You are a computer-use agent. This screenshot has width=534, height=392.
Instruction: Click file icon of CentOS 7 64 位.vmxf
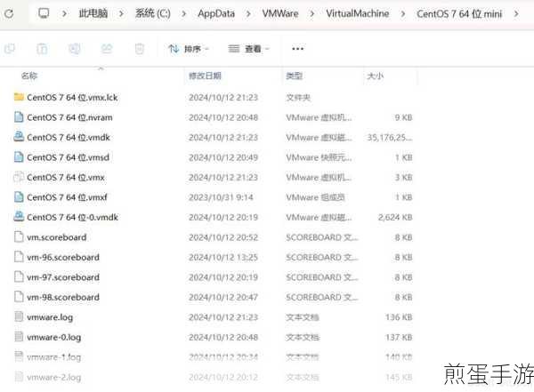19,197
